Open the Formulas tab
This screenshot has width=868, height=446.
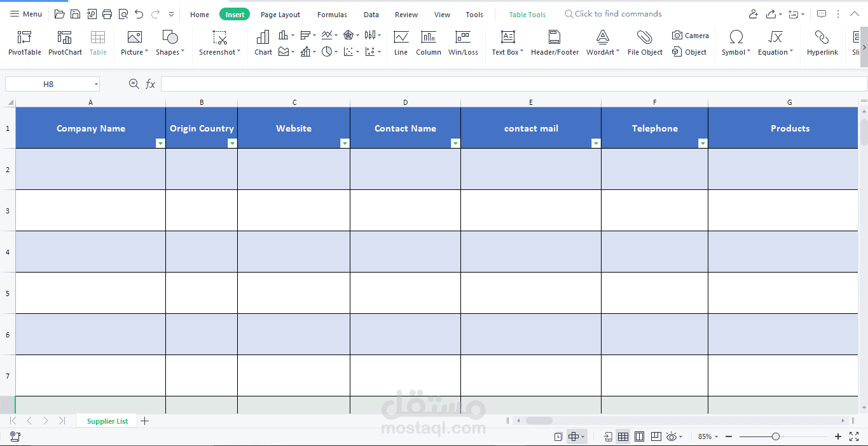coord(332,15)
